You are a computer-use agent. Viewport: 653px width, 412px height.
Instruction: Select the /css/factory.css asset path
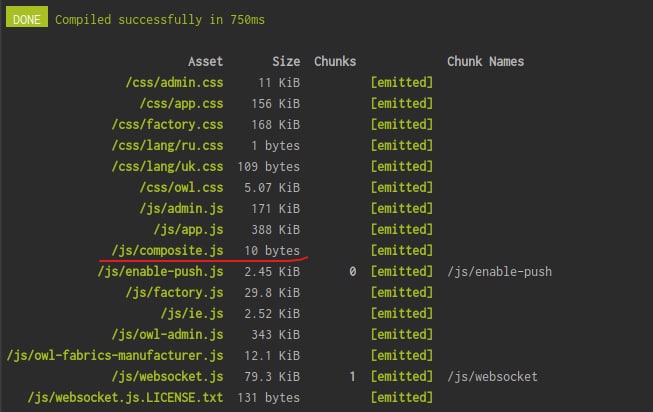pos(167,125)
